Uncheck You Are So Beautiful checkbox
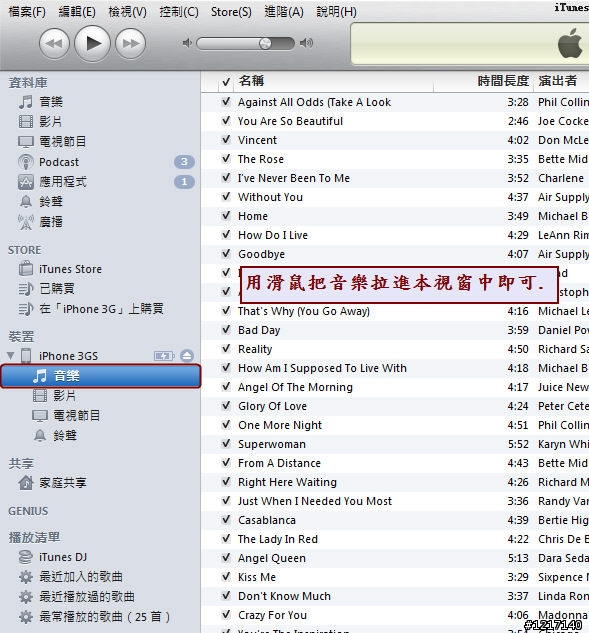 (x=226, y=121)
